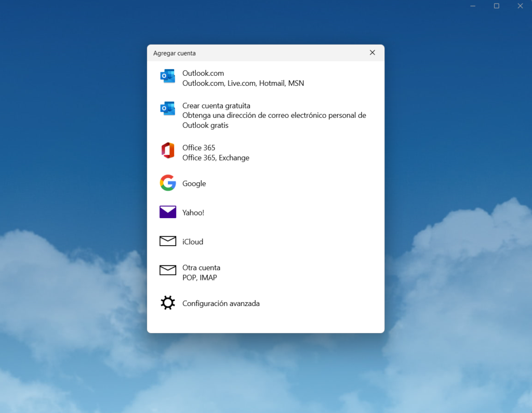Maximize the main app window
Viewport: 532px width, 413px height.
[496, 6]
